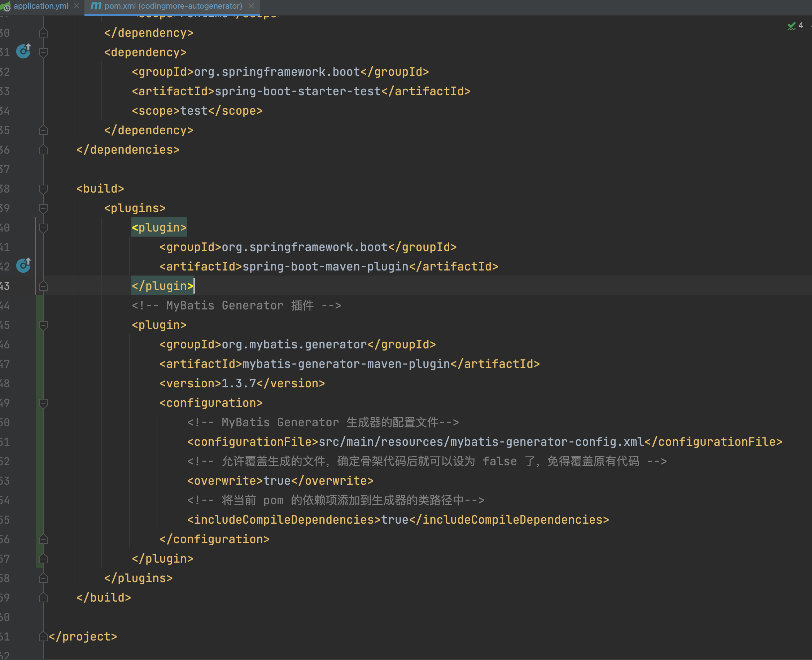Click the Maven icon on pom.xml tab
Image resolution: width=812 pixels, height=660 pixels.
(96, 6)
